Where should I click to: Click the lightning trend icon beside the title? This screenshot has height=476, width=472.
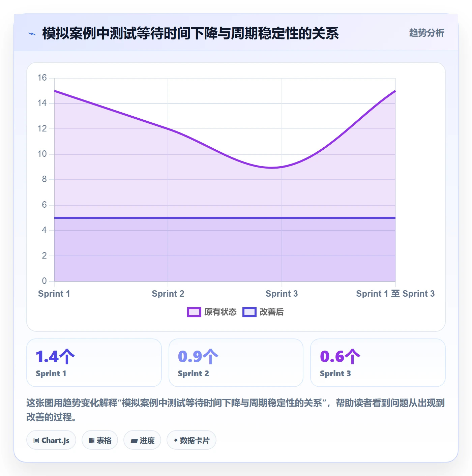(32, 34)
